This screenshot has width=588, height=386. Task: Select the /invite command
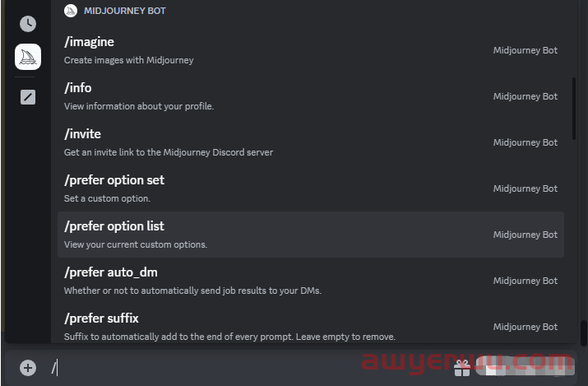311,142
